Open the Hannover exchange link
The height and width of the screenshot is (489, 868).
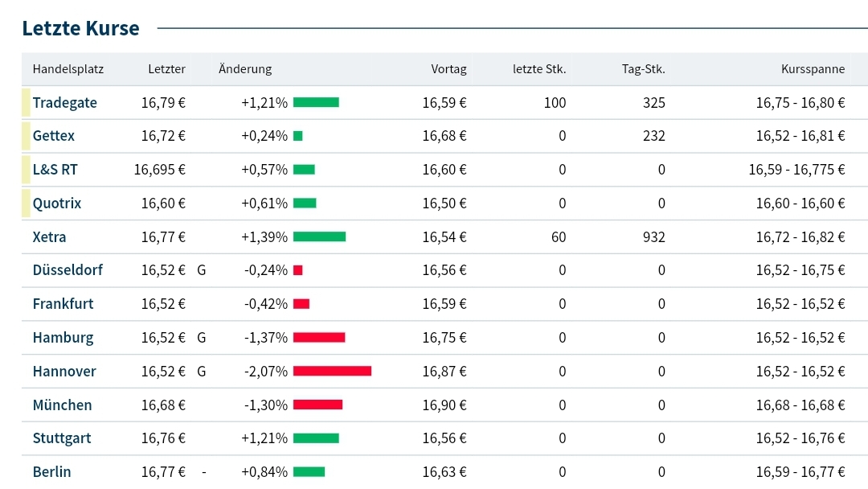(64, 372)
